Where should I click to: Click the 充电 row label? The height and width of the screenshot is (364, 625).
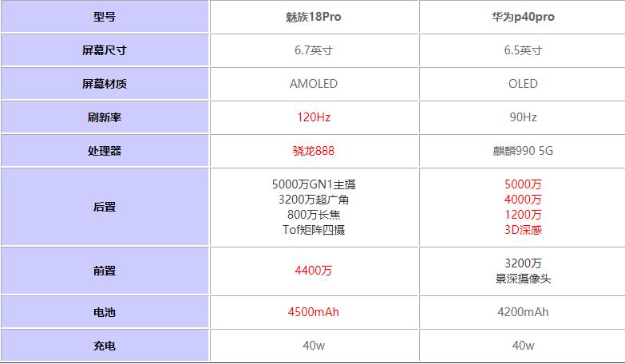point(105,346)
